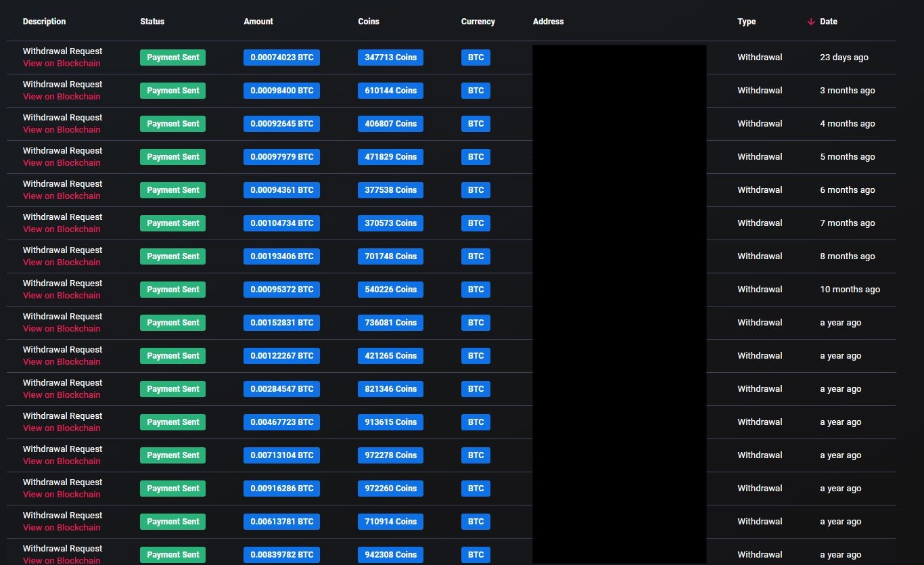Click Payment Sent badge in 10 months ago row
The width and height of the screenshot is (924, 565).
tap(172, 290)
